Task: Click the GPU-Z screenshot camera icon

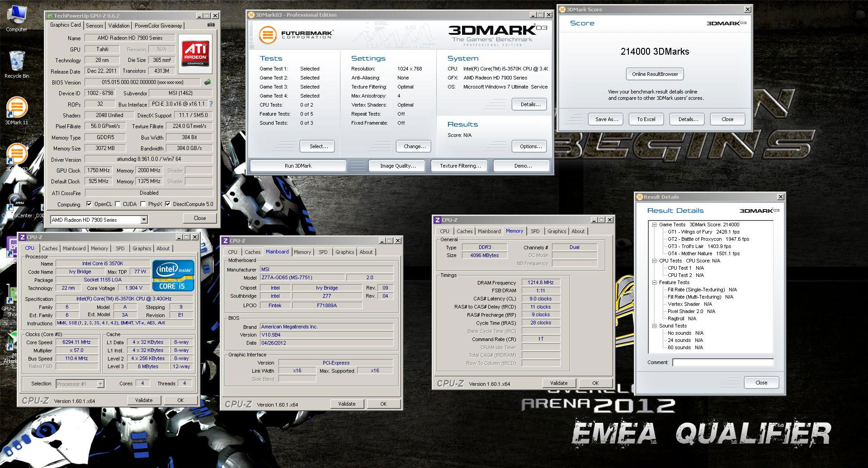Action: 211,25
